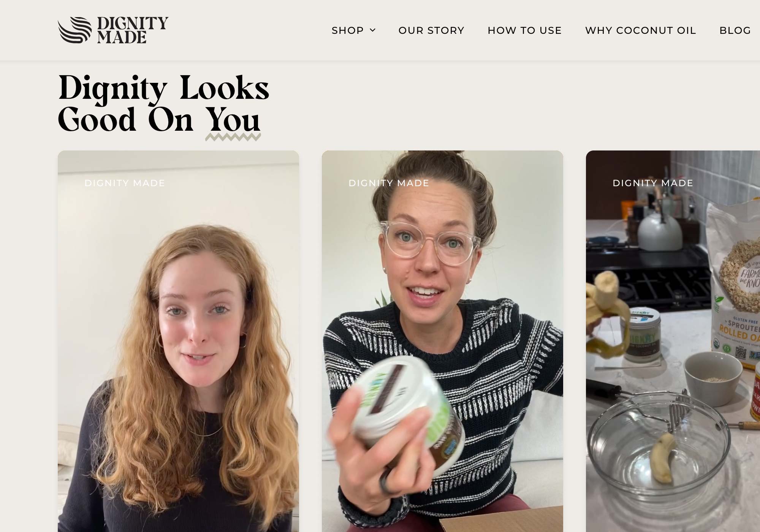Open the Blog link
Viewport: 760px width, 532px height.
(x=735, y=30)
